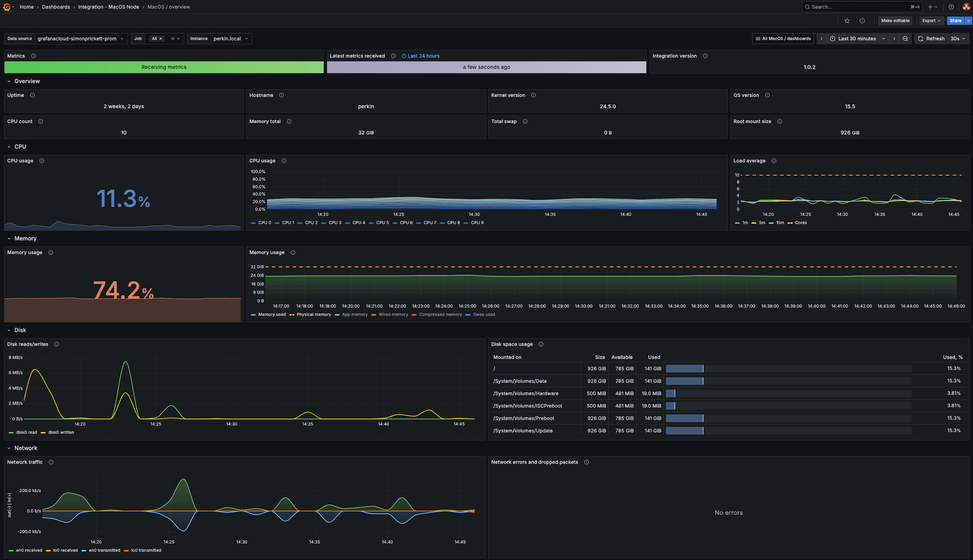
Task: Star this dashboard as favorite
Action: pyautogui.click(x=847, y=21)
